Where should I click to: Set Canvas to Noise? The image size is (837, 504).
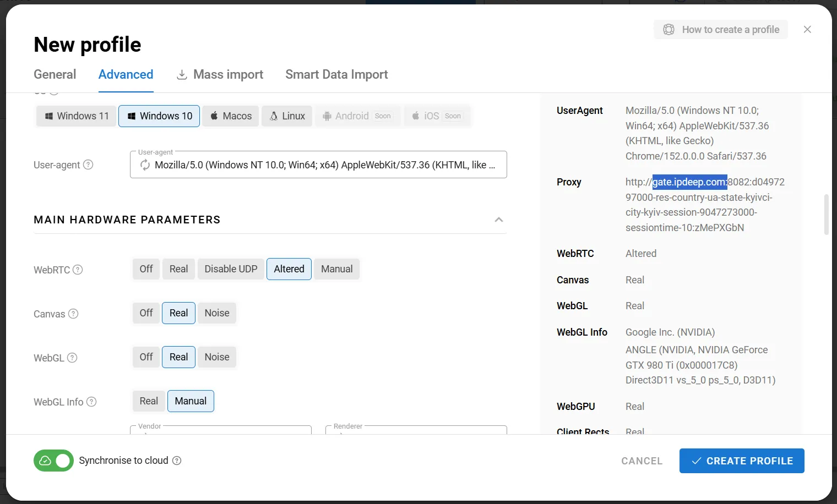217,313
